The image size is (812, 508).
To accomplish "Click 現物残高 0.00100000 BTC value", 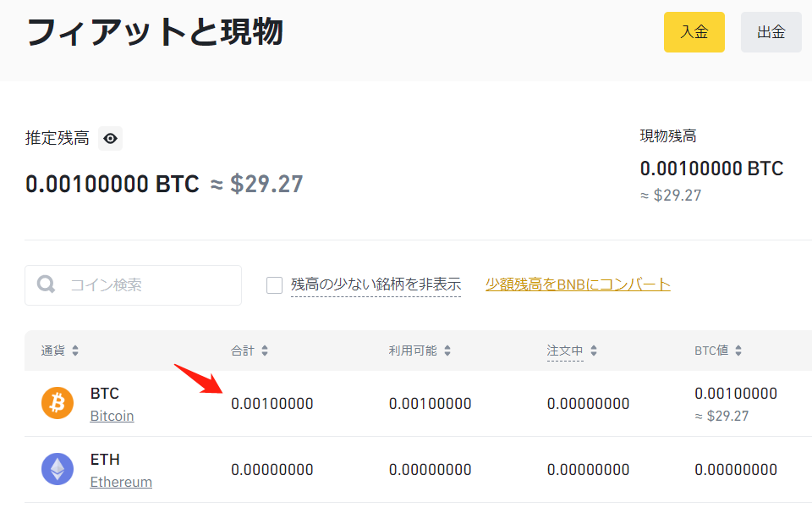I will pyautogui.click(x=712, y=168).
